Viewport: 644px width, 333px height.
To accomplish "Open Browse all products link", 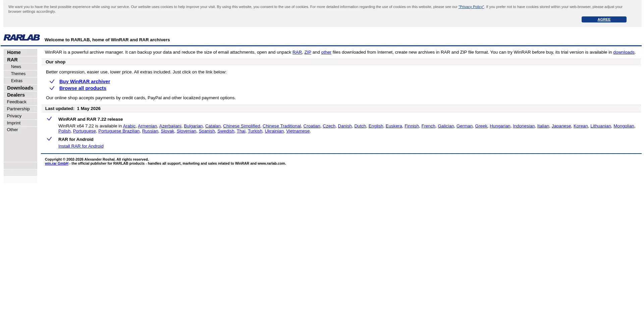I will 83,88.
